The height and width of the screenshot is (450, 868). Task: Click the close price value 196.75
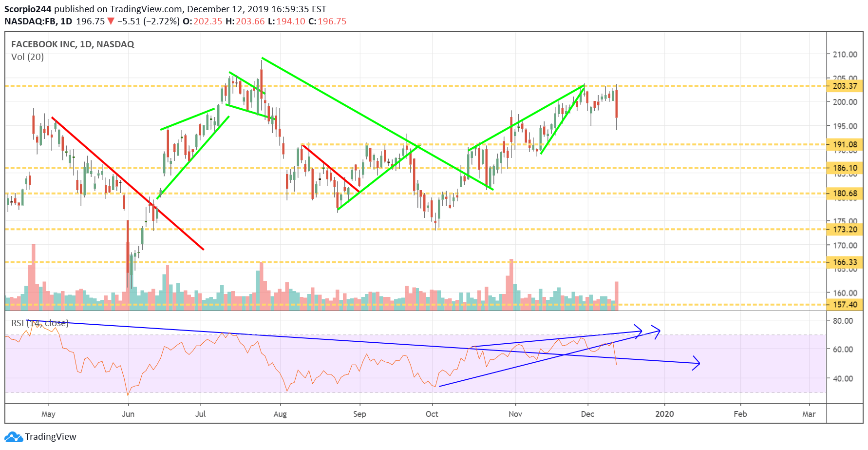point(332,21)
